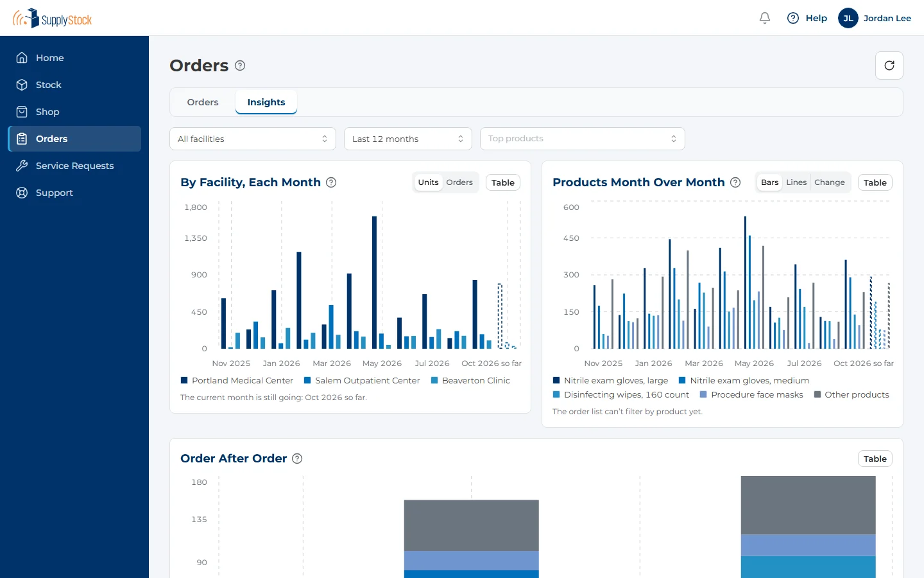The height and width of the screenshot is (578, 924).
Task: Click the Stock box icon
Action: [x=22, y=85]
